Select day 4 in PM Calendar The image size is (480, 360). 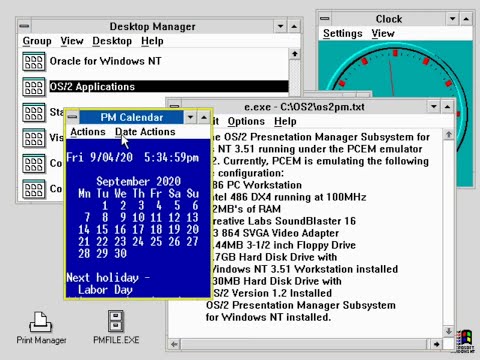(x=159, y=205)
